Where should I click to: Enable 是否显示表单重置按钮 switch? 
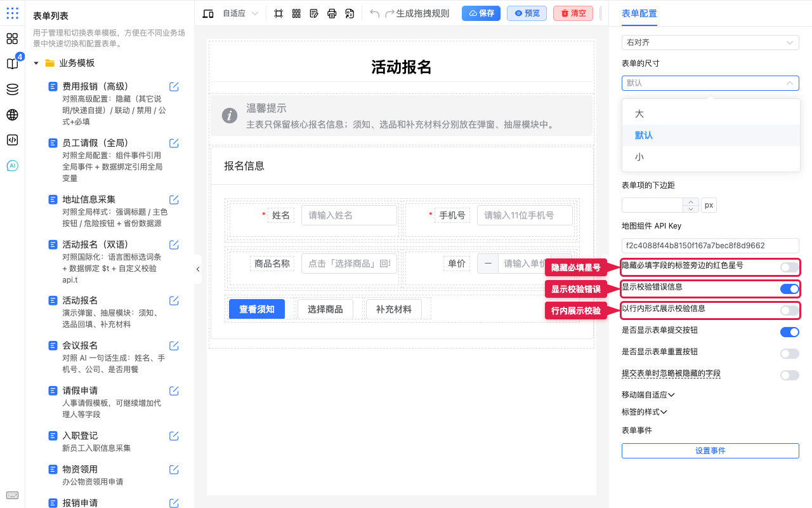790,354
